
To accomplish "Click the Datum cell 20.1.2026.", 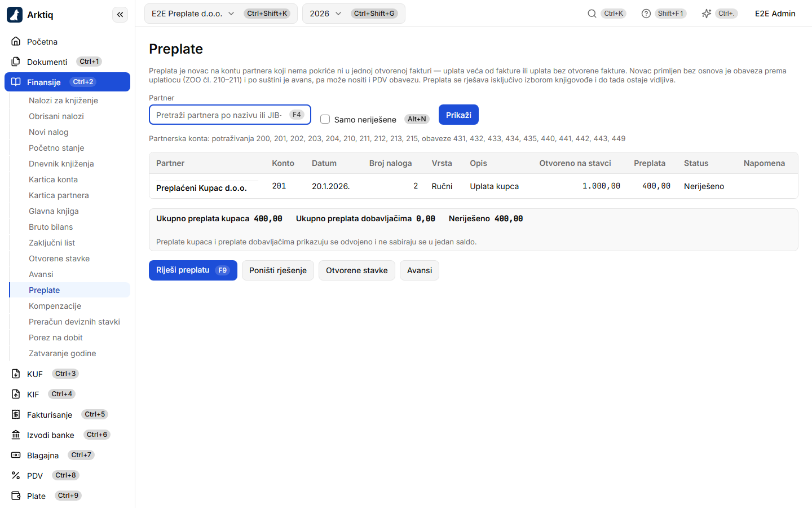I will pyautogui.click(x=331, y=186).
